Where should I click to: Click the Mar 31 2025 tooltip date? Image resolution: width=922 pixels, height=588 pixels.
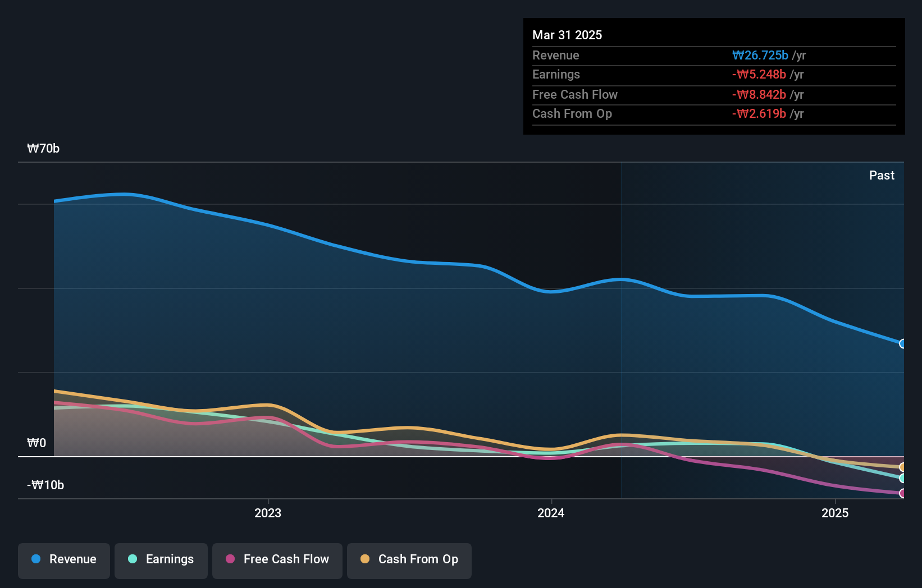click(567, 35)
